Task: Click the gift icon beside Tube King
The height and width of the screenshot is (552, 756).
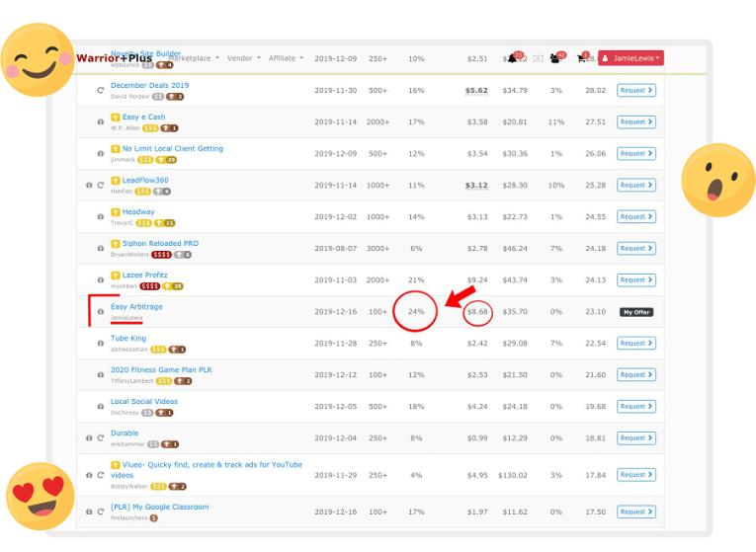Action: coord(100,344)
